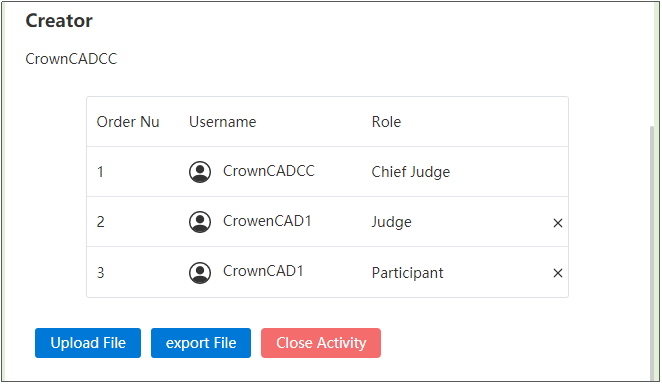Click the avatar icon beside CrownCAD1

200,273
